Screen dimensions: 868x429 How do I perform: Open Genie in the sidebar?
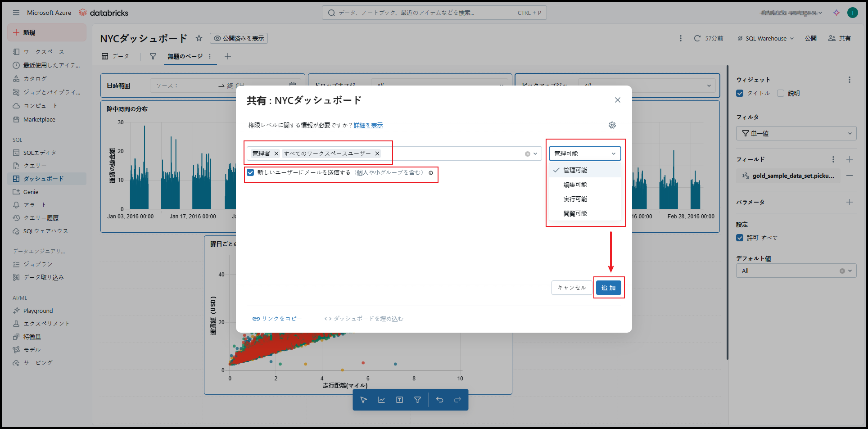pos(47,192)
